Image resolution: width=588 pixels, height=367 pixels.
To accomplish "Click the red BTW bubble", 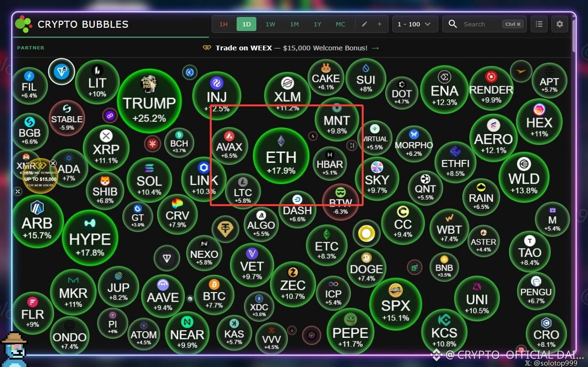I will [x=341, y=202].
